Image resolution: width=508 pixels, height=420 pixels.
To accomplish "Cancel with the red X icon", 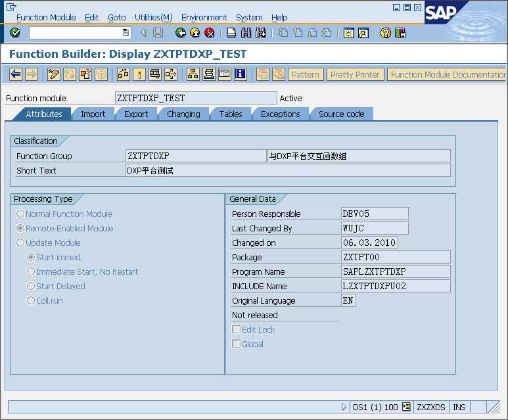I will click(210, 33).
